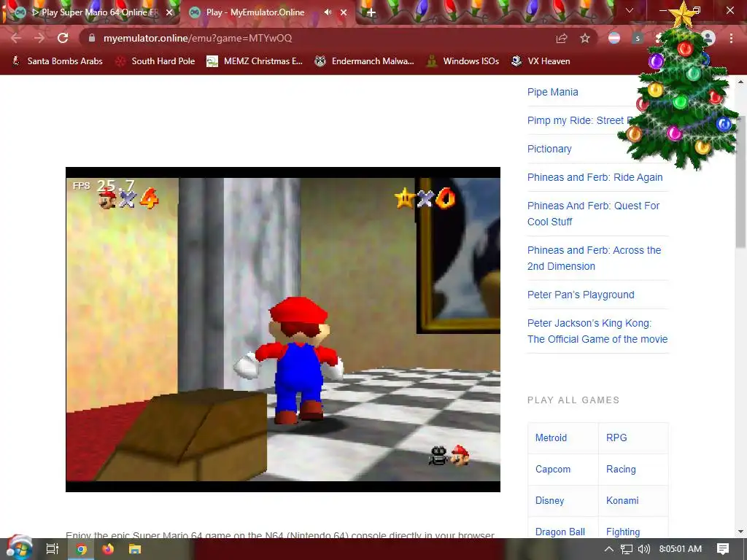Open the network tray icon
Viewport: 747px width, 560px height.
click(627, 549)
